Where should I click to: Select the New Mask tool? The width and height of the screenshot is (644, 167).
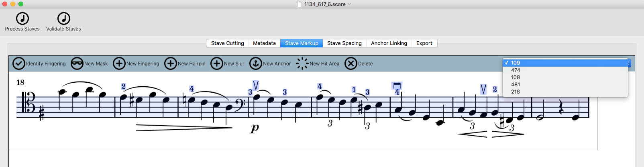point(77,63)
